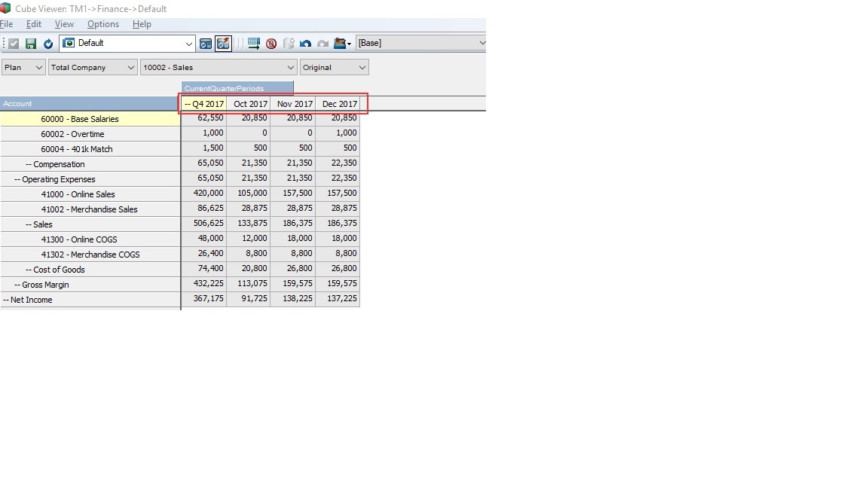This screenshot has width=868, height=488.
Task: Click the Account row dimension header
Action: [90, 104]
